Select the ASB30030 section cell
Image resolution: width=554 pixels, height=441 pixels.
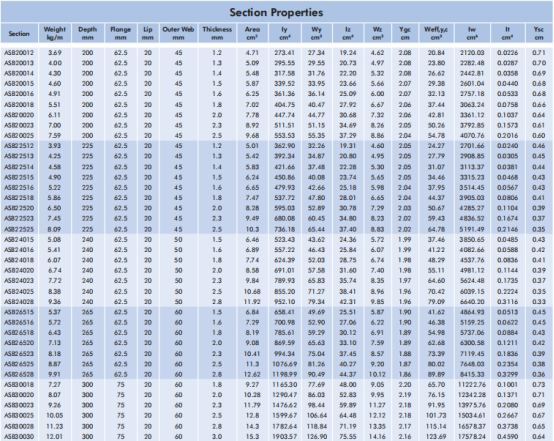tap(19, 437)
